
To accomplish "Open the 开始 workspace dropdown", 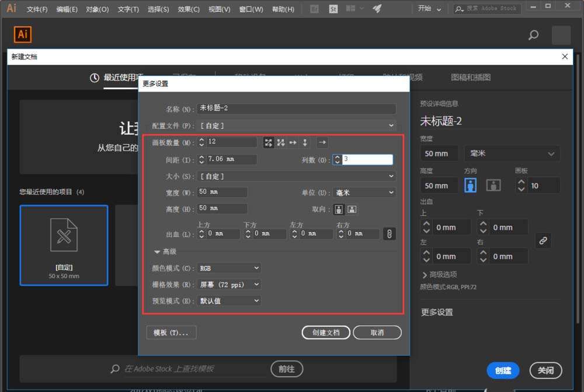I will tap(429, 9).
